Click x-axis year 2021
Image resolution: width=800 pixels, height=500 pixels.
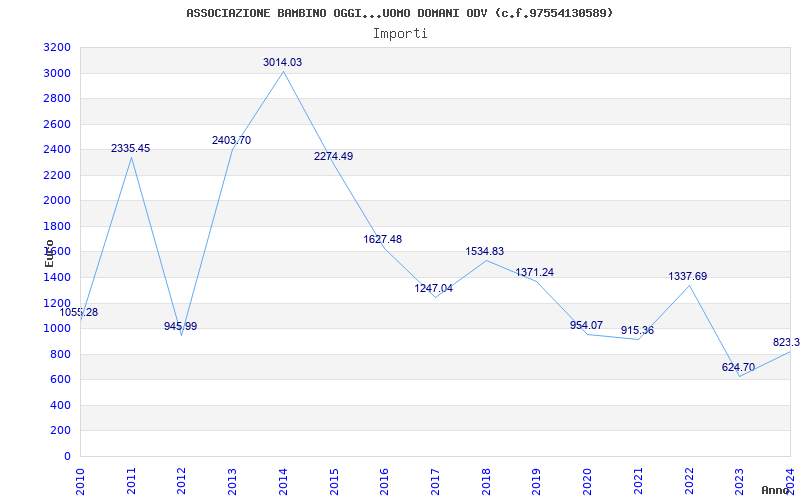638,481
